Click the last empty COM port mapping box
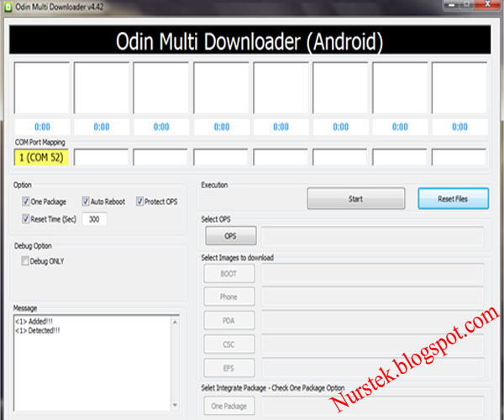This screenshot has height=420, width=504. [459, 157]
